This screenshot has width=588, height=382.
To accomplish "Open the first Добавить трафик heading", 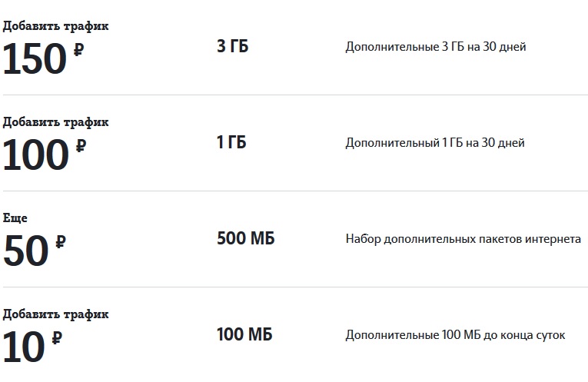I will pyautogui.click(x=56, y=26).
